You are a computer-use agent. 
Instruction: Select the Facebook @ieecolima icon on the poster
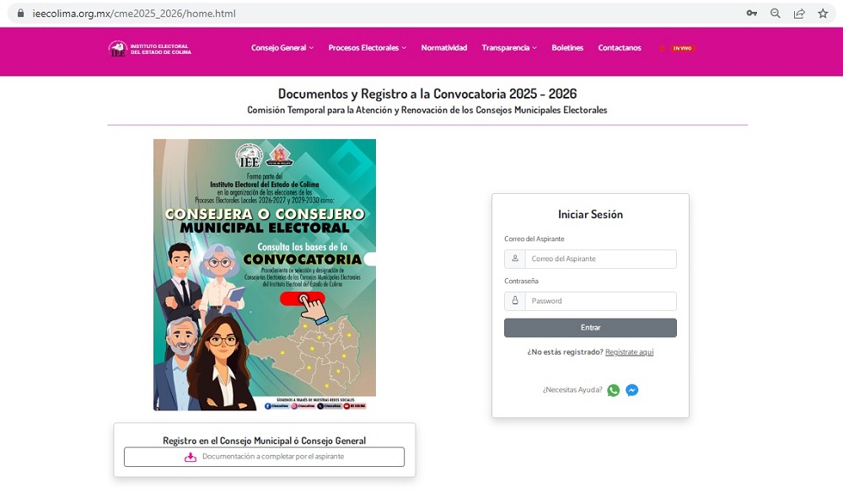click(268, 405)
